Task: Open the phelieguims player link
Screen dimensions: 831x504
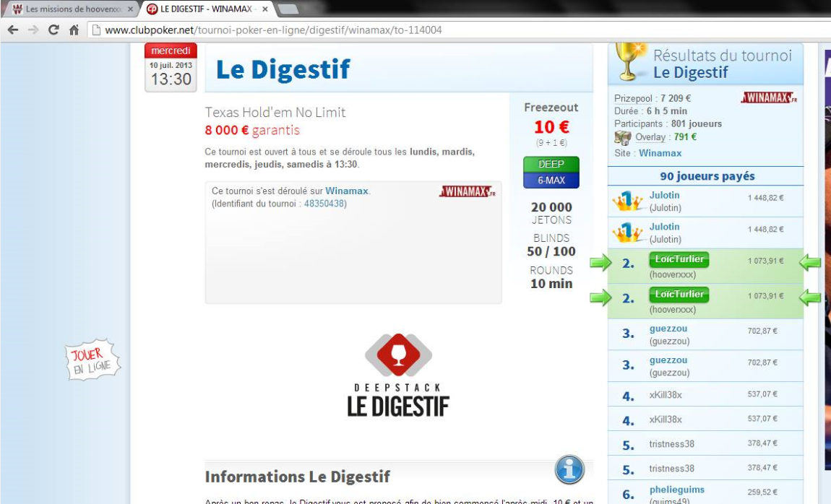Action: [677, 490]
